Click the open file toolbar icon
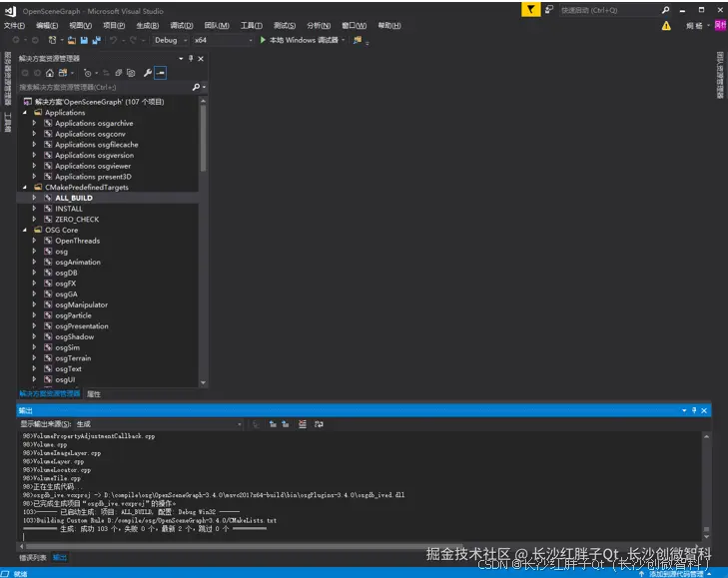 72,40
